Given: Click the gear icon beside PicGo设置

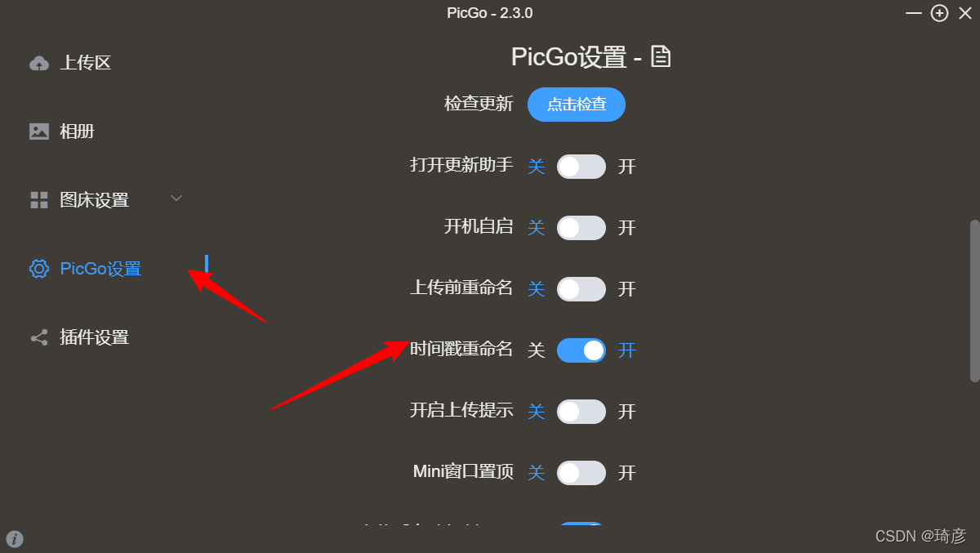Looking at the screenshot, I should (x=39, y=269).
